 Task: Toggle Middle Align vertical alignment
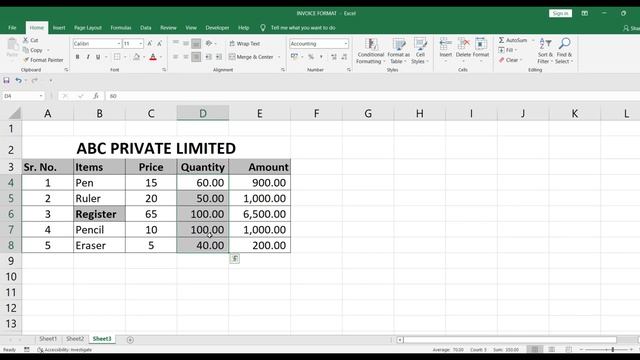pyautogui.click(x=186, y=43)
